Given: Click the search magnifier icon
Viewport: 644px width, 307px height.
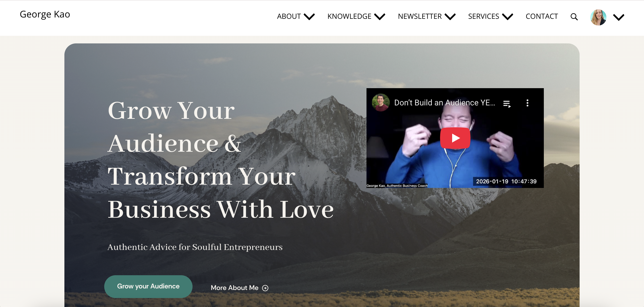Looking at the screenshot, I should (574, 17).
